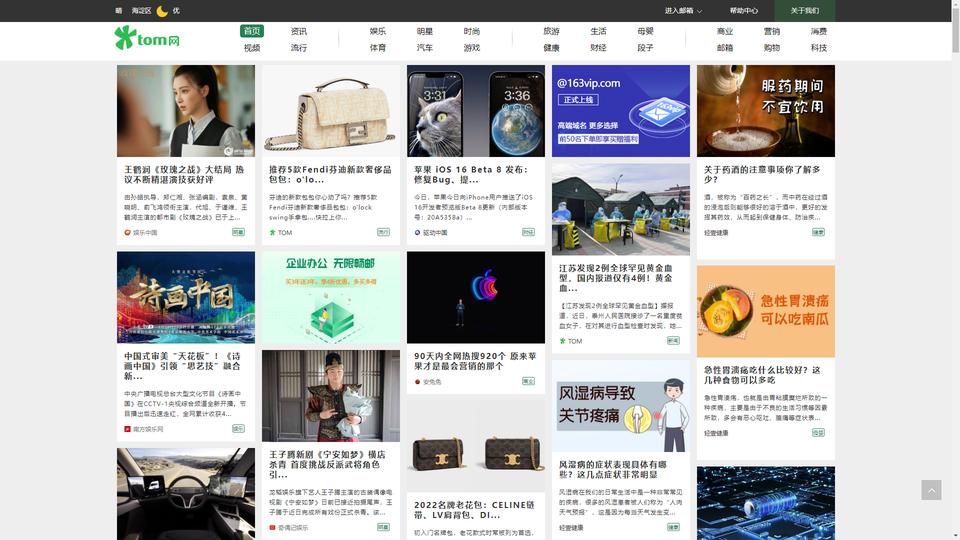Open headline 急性胃溃疡吃什么比较好

pos(762,375)
